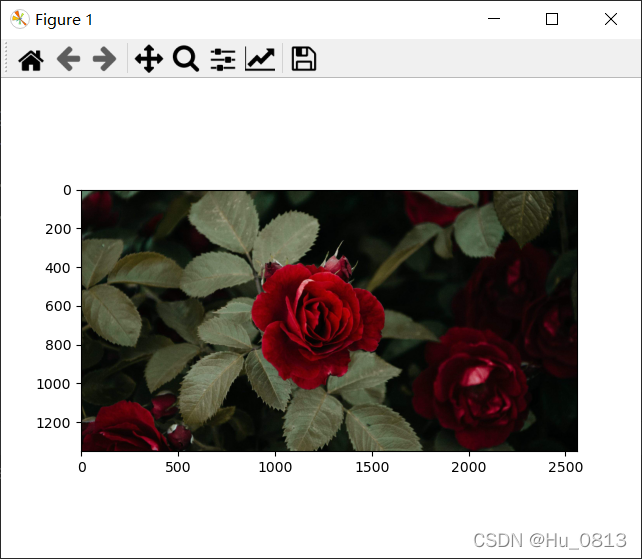The image size is (642, 559).
Task: Click the y-axis tick label 1200
Action: tap(53, 423)
